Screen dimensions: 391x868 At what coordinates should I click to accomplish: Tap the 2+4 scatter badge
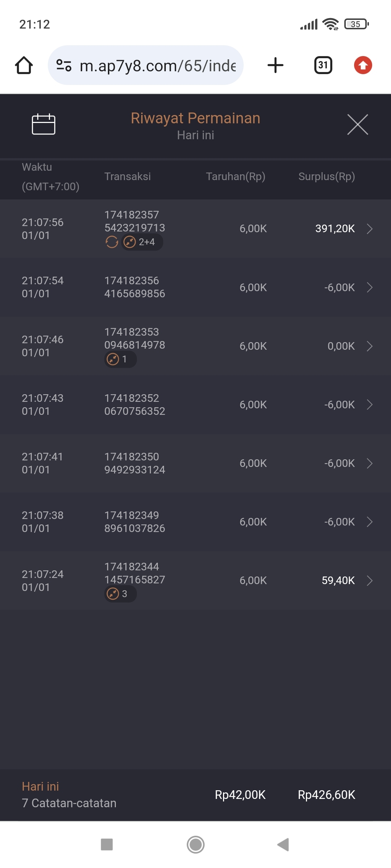(x=142, y=242)
